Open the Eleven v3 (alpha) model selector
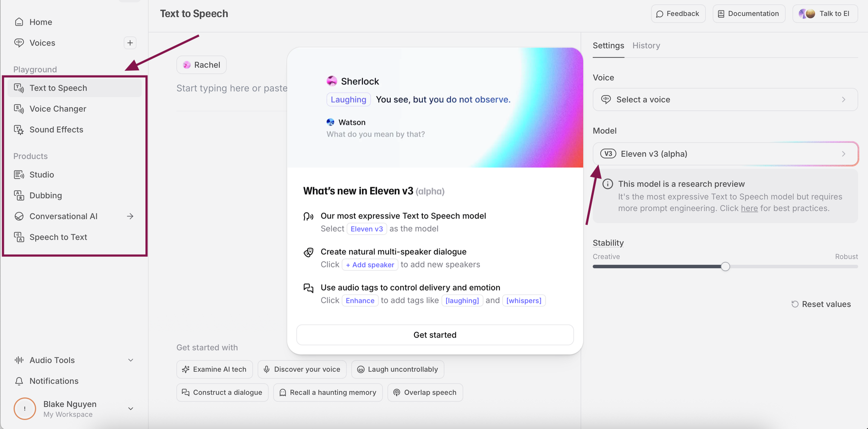Screen dimensions: 868x429 [725, 154]
